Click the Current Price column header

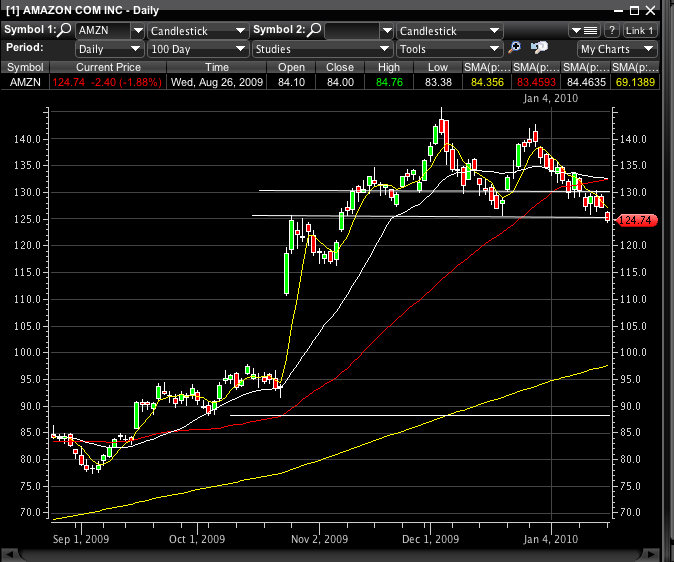(108, 66)
